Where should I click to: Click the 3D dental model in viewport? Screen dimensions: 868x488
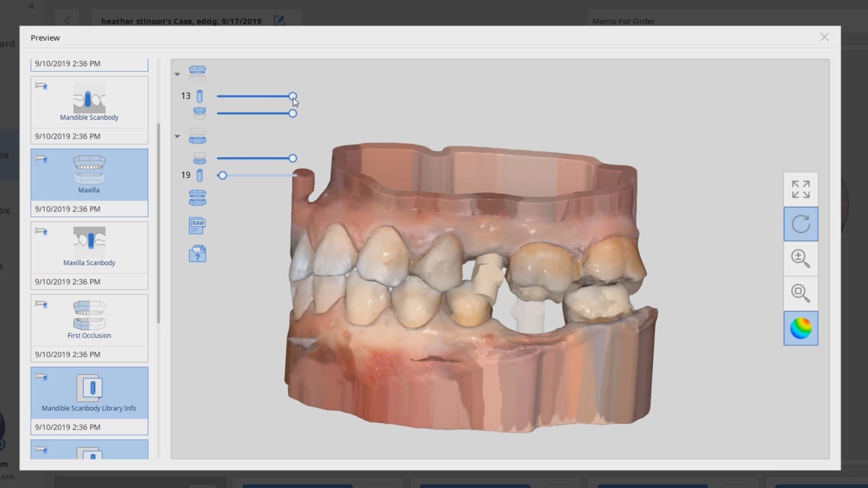[x=470, y=287]
